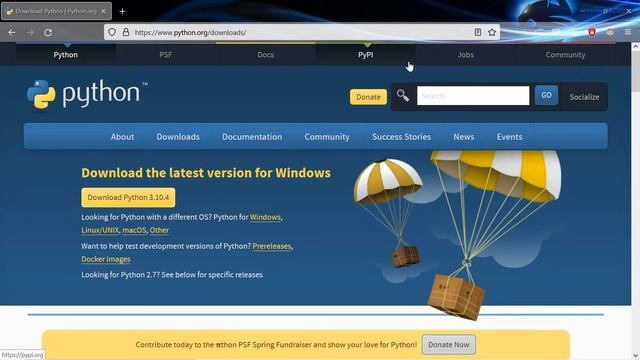The width and height of the screenshot is (640, 360).
Task: Open the red extension icon in toolbar
Action: 592,32
